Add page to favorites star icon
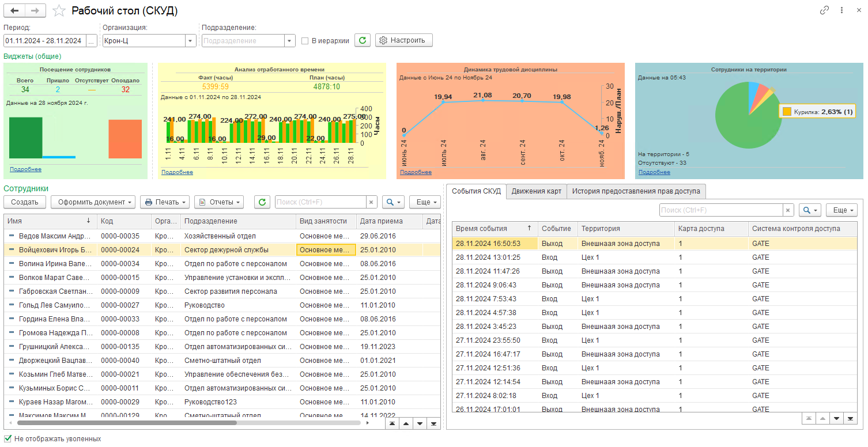Image resolution: width=868 pixels, height=447 pixels. click(x=58, y=11)
